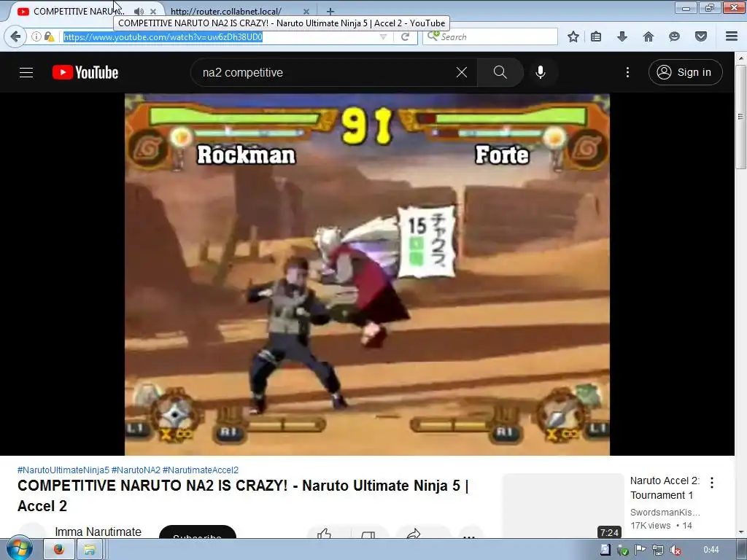
Task: Close the COMPETITIVE NARUTO tab
Action: pos(153,12)
